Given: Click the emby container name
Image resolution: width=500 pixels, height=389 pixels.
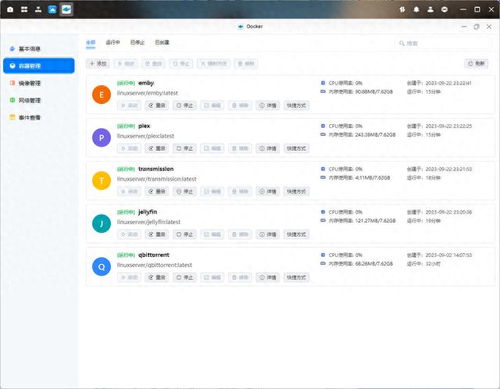Looking at the screenshot, I should [x=146, y=83].
